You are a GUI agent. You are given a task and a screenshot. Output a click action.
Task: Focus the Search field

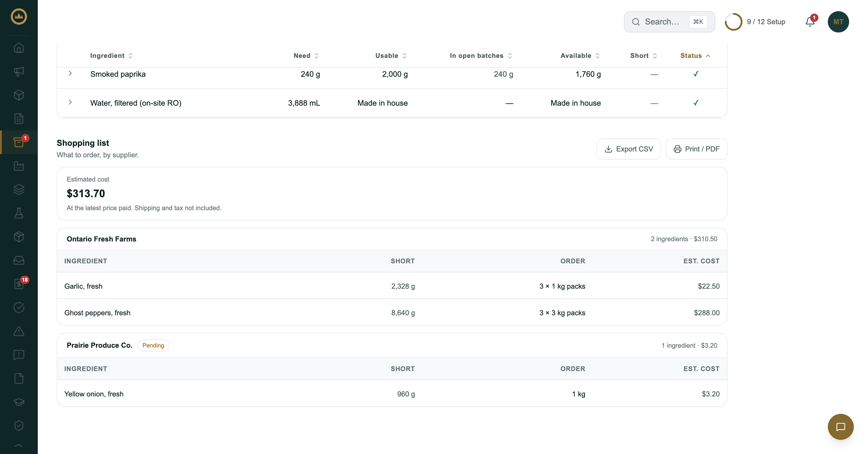[x=669, y=22]
